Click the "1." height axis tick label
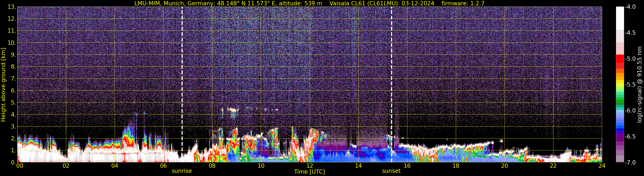This screenshot has width=644, height=176. [13, 150]
